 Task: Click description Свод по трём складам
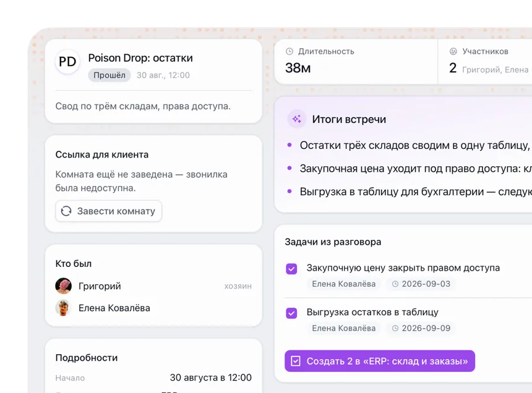coord(143,106)
